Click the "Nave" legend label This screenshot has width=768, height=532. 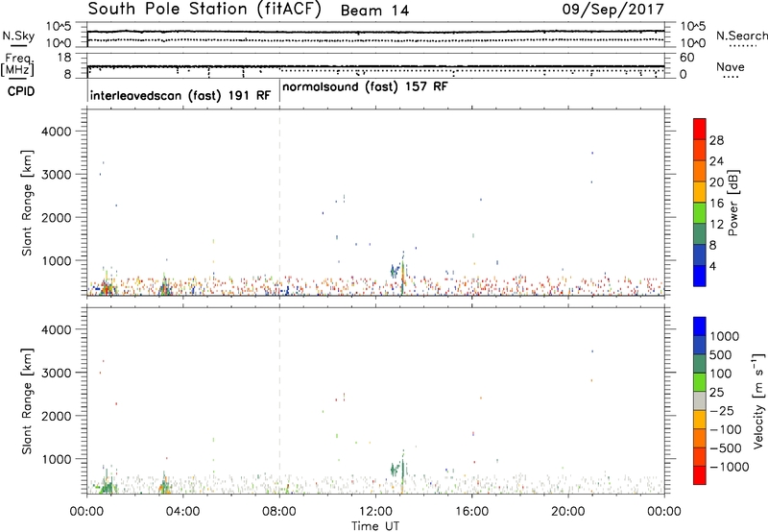tap(731, 66)
